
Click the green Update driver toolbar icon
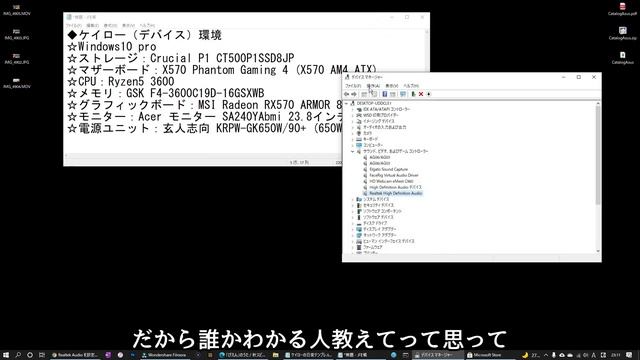point(413,94)
